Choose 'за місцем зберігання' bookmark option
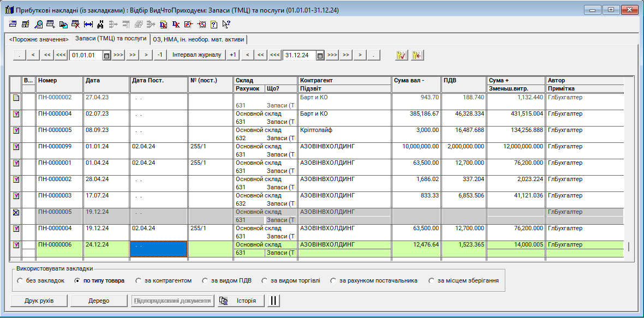 click(x=432, y=281)
